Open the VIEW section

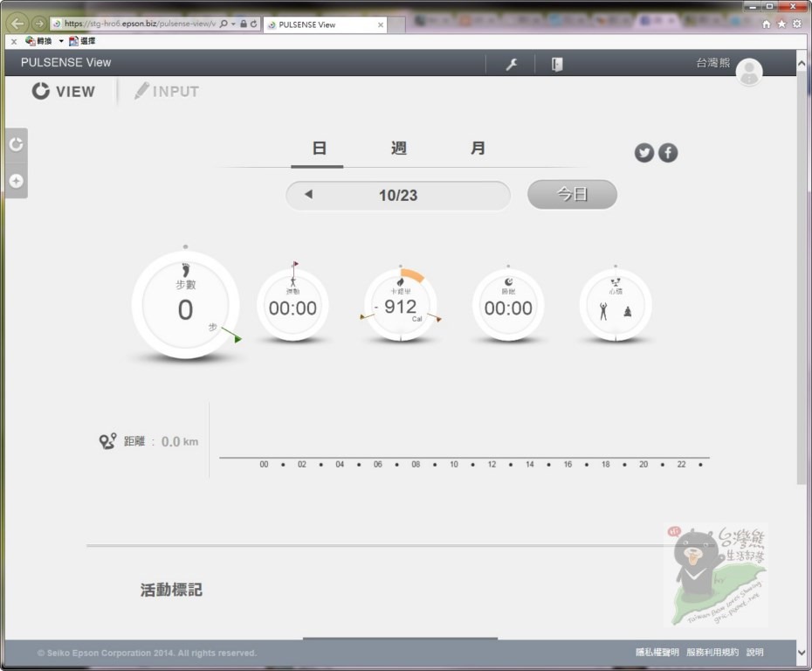(x=63, y=91)
